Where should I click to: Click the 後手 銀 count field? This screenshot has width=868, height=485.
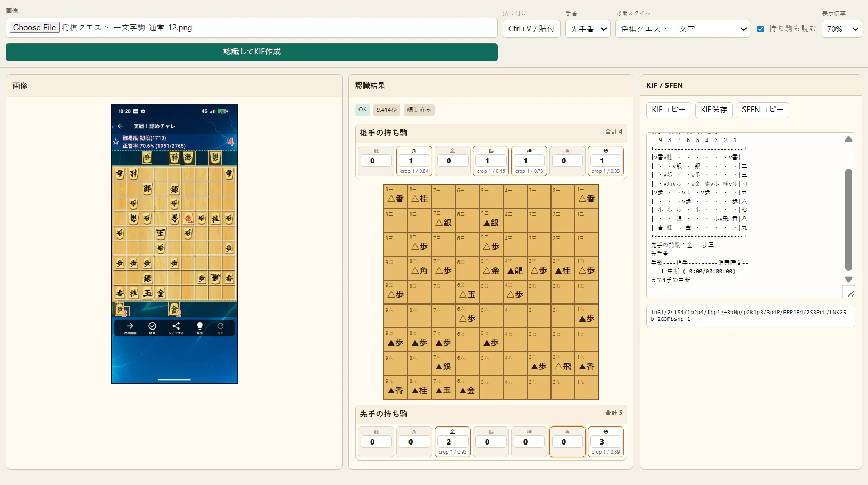coord(491,161)
